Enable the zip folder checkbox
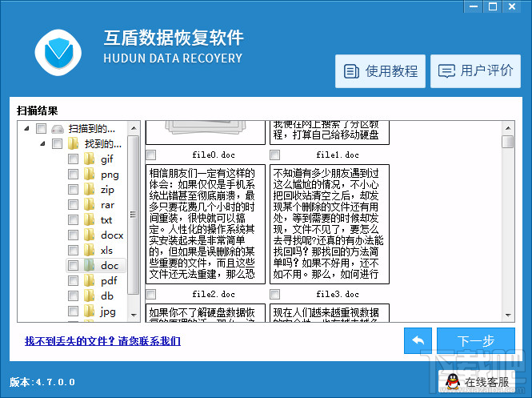532x398 pixels. (73, 189)
